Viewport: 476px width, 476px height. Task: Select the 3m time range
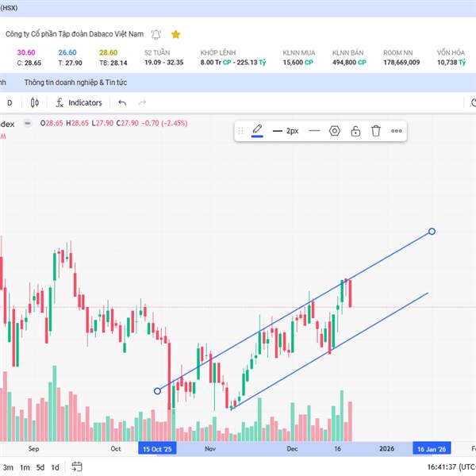tap(8, 467)
